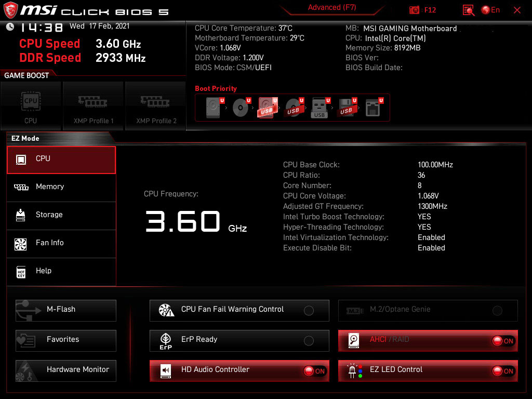Screen dimensions: 532x399
Task: Click the "Boot Priority" heading
Action: click(x=216, y=88)
